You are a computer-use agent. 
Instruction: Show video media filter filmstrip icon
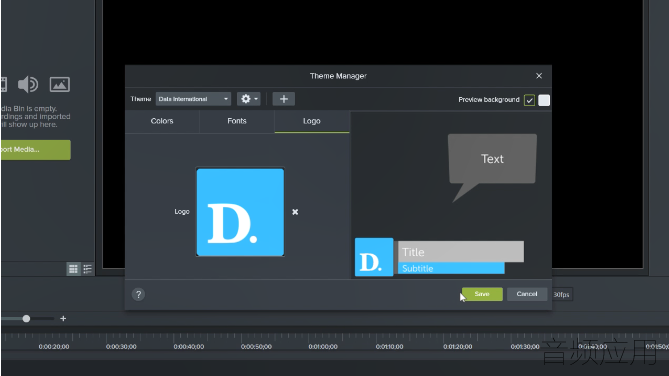pos(4,85)
